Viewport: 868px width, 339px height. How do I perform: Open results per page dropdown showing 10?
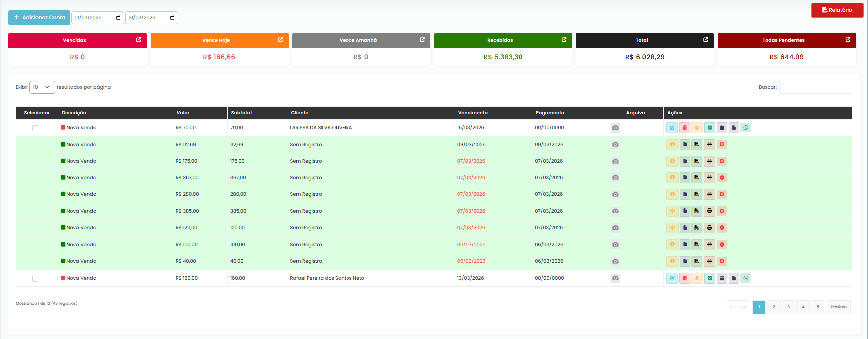point(42,87)
